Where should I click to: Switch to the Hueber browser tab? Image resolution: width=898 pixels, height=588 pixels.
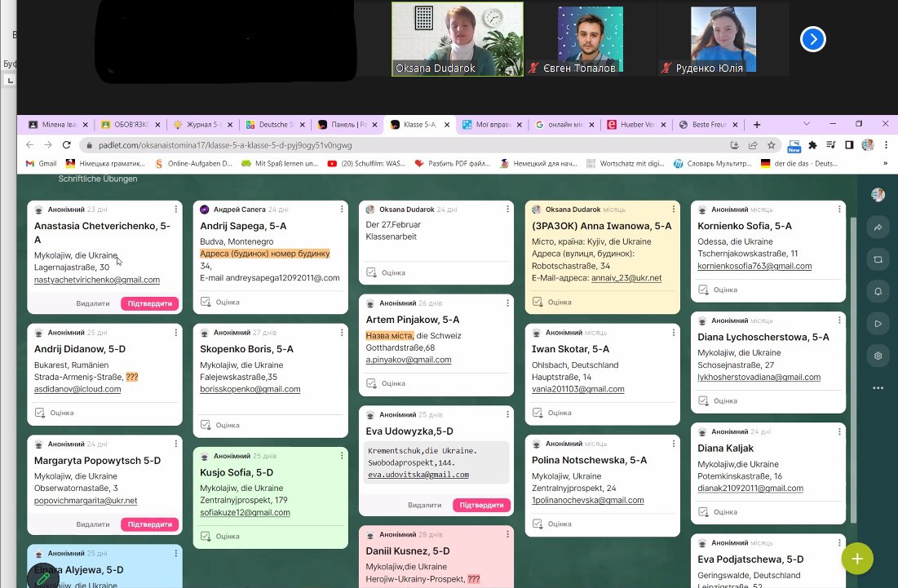click(x=635, y=125)
